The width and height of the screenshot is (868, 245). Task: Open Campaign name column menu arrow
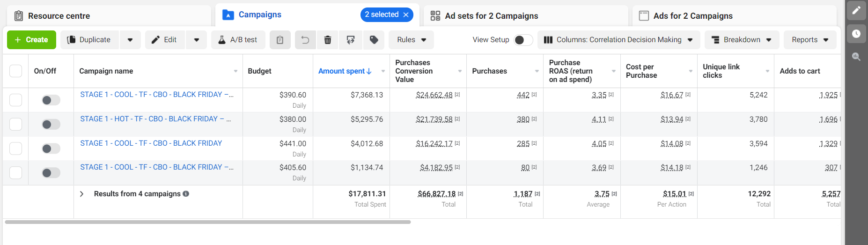(x=235, y=71)
